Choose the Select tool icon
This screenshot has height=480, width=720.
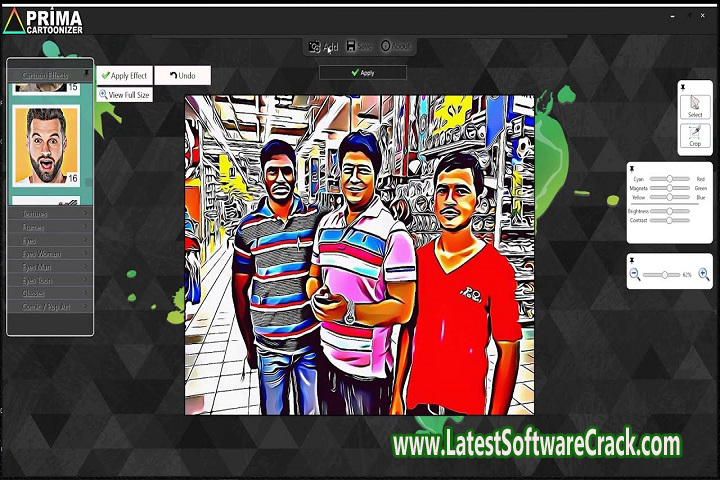point(695,106)
